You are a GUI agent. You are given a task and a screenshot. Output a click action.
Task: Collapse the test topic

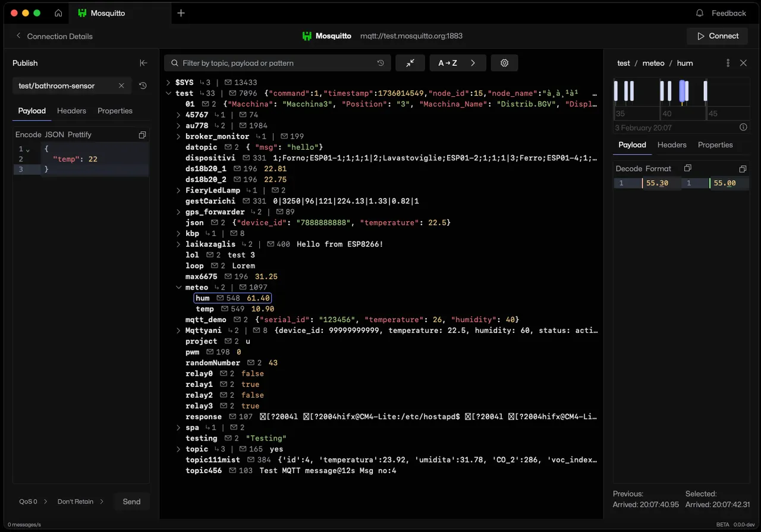pyautogui.click(x=168, y=93)
